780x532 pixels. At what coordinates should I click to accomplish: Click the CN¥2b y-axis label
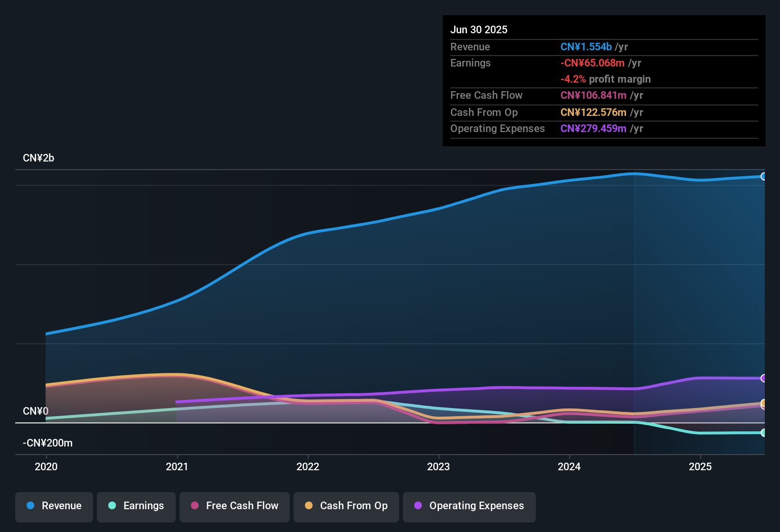pos(38,158)
